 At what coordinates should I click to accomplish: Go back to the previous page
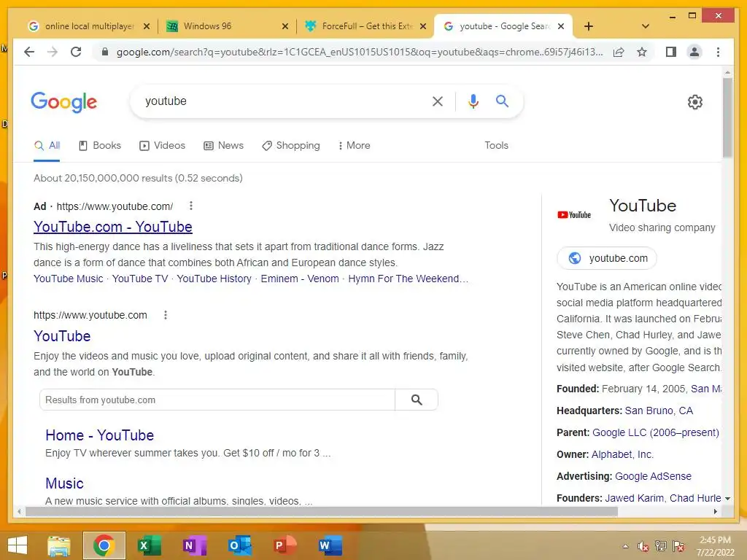pyautogui.click(x=29, y=52)
